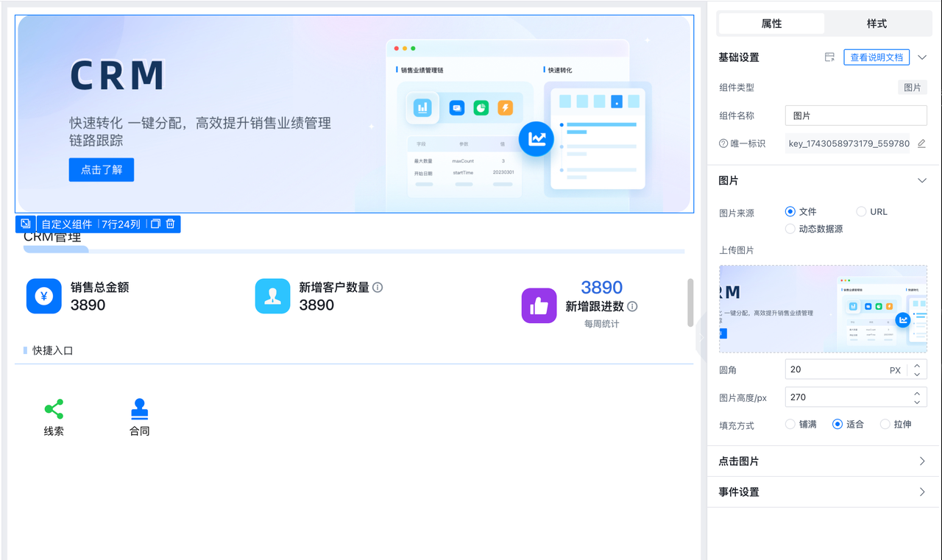Click the help icon next to 唯一标识
The width and height of the screenshot is (942, 560).
coord(723,143)
